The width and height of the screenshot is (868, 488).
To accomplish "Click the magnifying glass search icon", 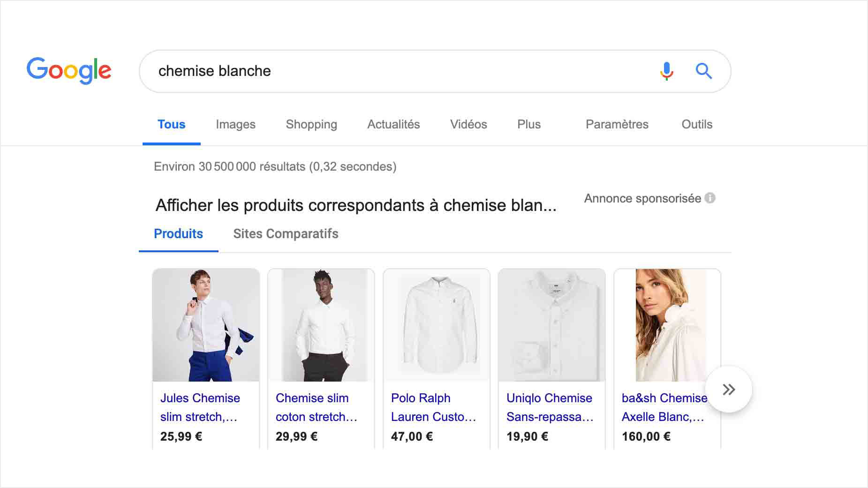I will point(703,71).
